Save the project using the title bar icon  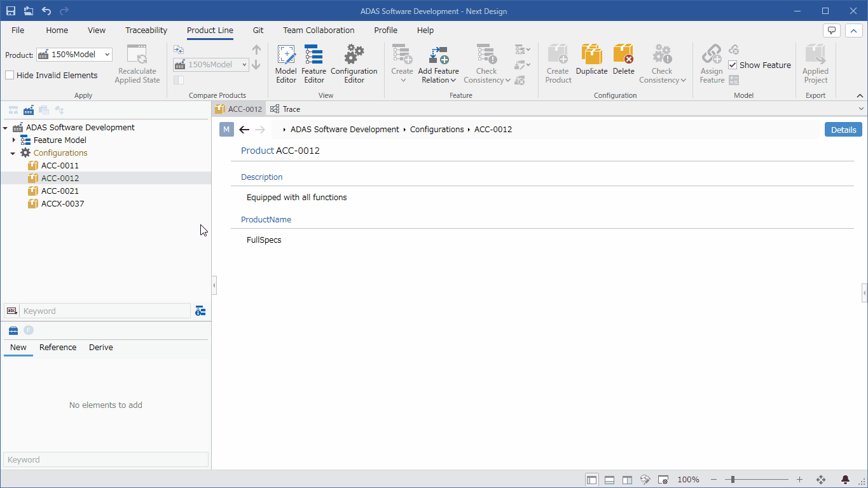pos(11,11)
